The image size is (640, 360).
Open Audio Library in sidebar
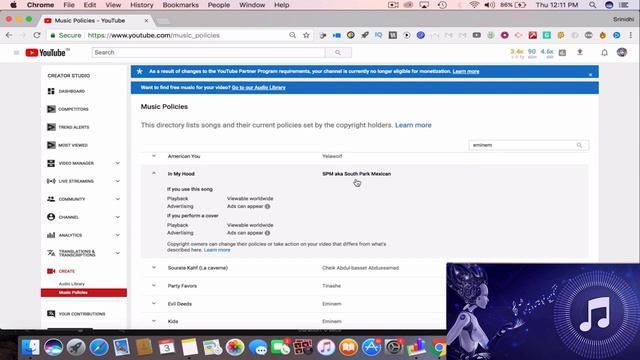tap(72, 284)
